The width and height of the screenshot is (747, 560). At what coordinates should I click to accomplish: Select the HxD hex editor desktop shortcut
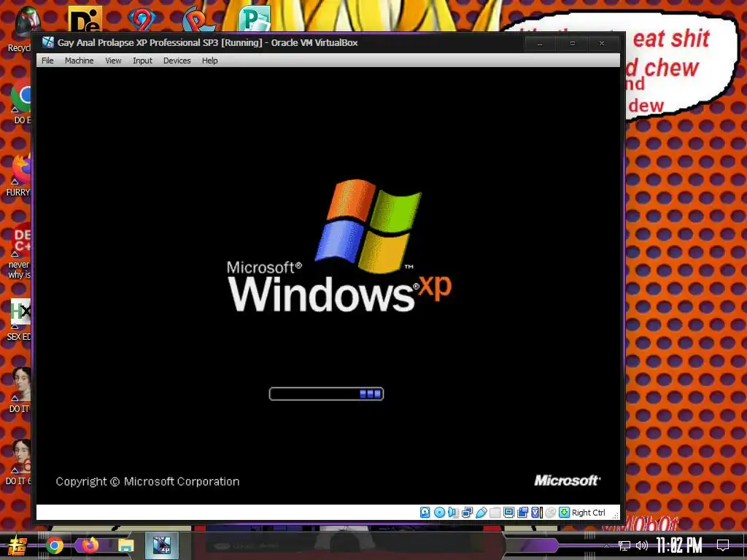pos(20,319)
